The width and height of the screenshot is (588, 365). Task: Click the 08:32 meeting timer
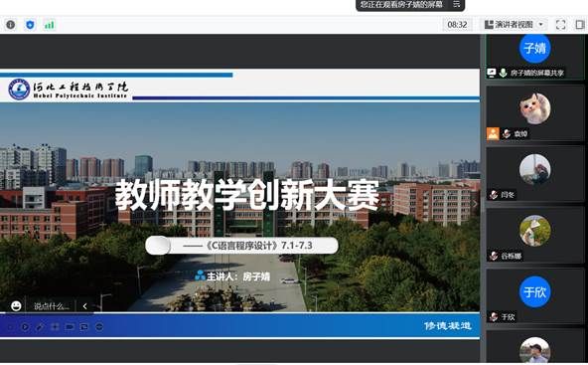point(457,25)
